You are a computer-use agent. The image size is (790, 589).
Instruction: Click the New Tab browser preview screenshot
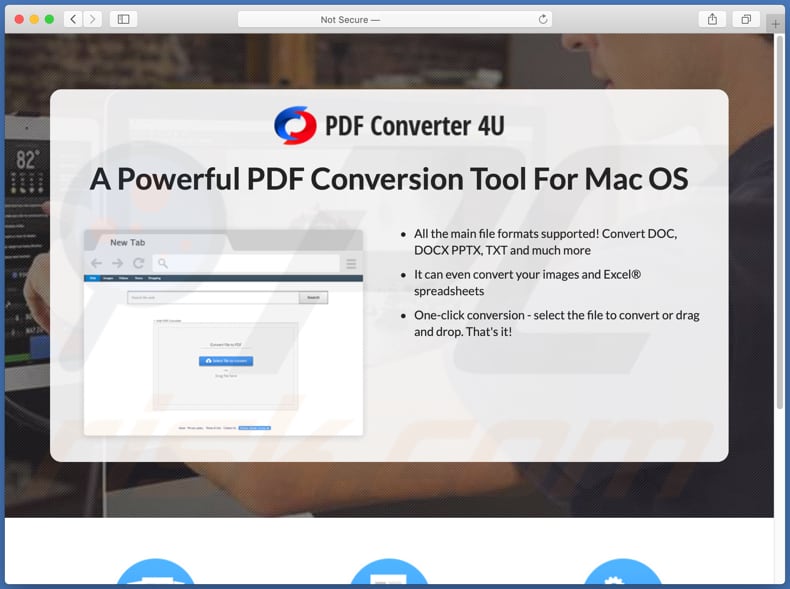(x=223, y=333)
